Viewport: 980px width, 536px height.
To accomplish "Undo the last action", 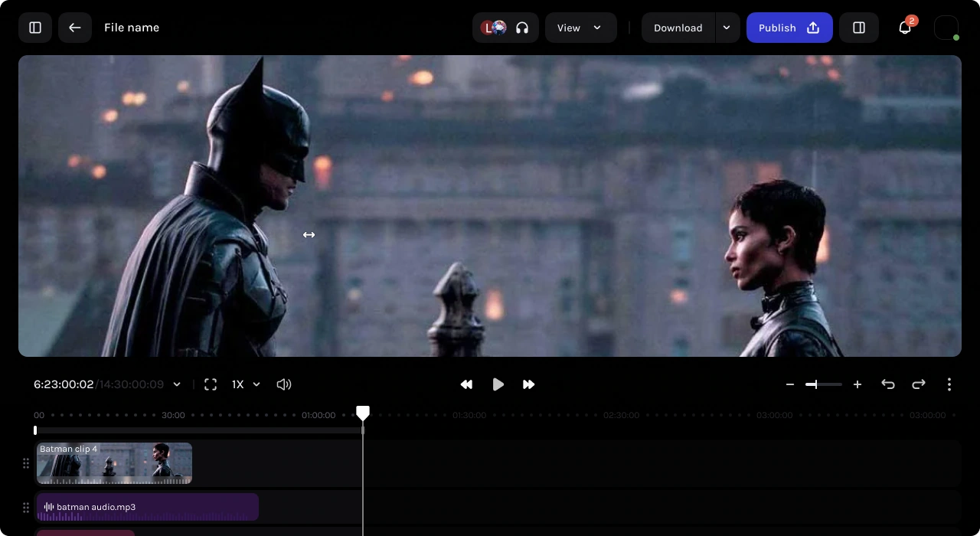I will [888, 384].
